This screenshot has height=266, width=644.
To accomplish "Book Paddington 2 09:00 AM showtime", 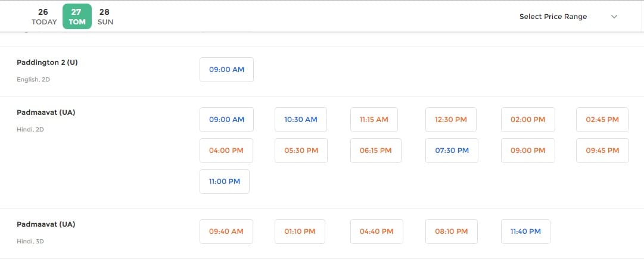I will tap(227, 70).
